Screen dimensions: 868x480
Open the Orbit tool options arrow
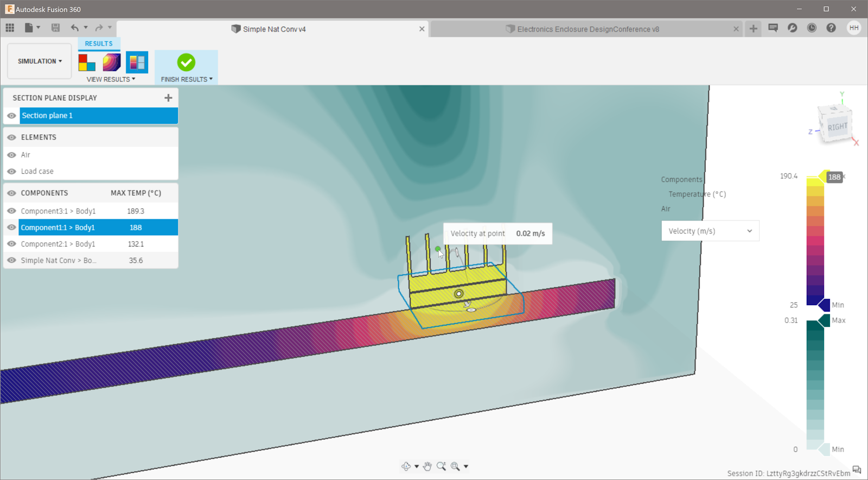tap(417, 466)
